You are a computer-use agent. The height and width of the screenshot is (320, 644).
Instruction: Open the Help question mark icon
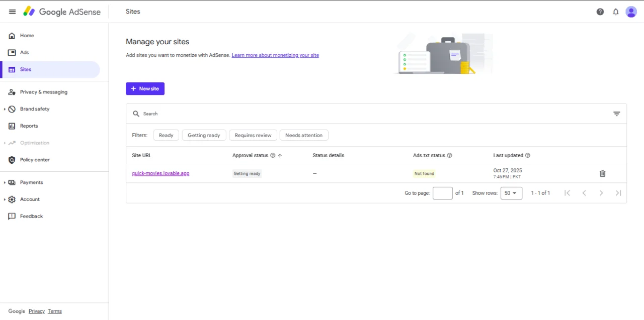tap(600, 12)
